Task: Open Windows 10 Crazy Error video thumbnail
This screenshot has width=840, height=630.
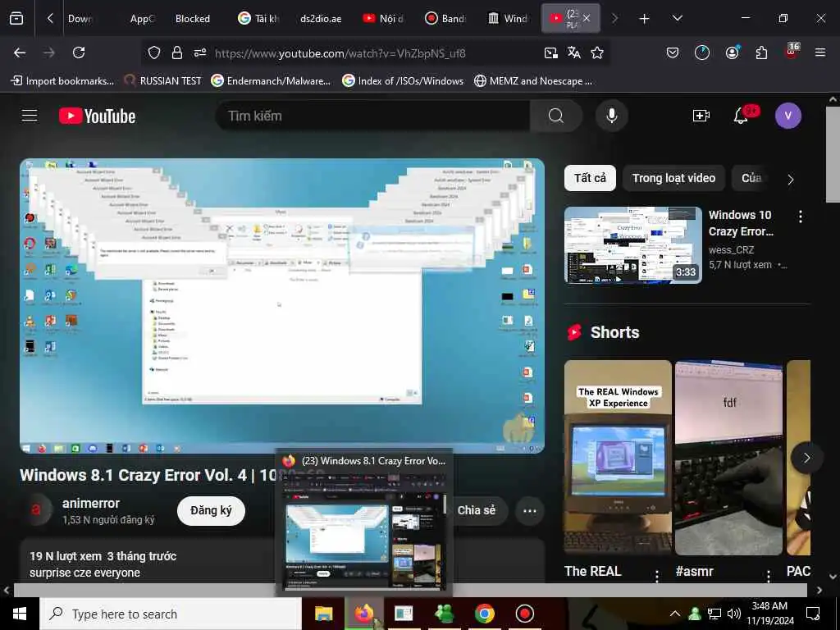Action: tap(632, 244)
